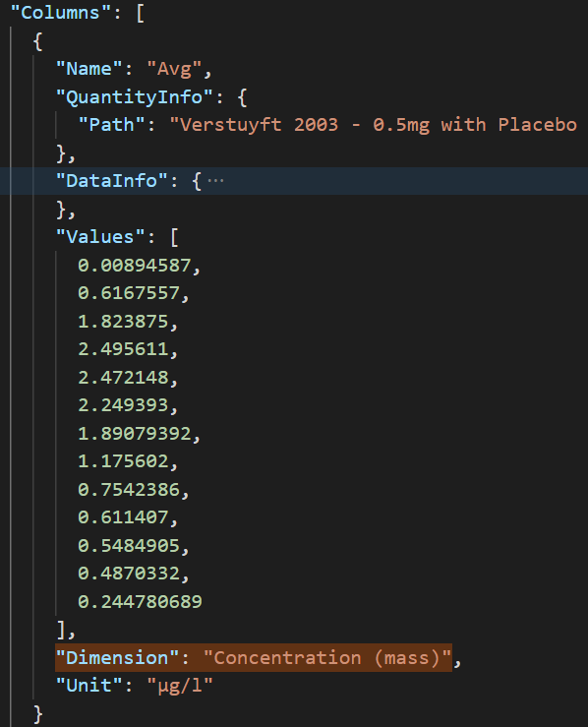The width and height of the screenshot is (588, 727).
Task: Click the "µg/l" unit value
Action: (x=180, y=686)
